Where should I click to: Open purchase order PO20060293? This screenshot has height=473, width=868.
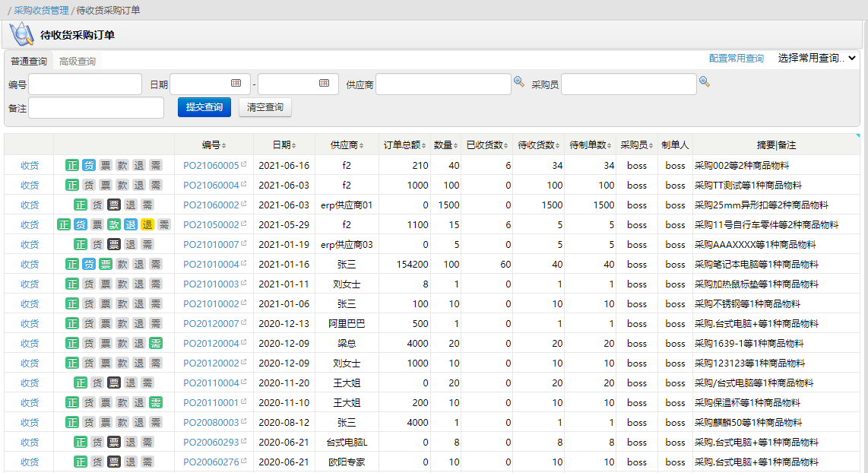tap(211, 442)
